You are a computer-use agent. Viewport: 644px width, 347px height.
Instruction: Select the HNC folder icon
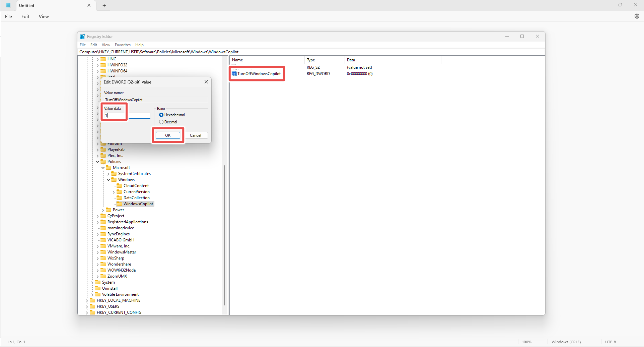coord(103,59)
